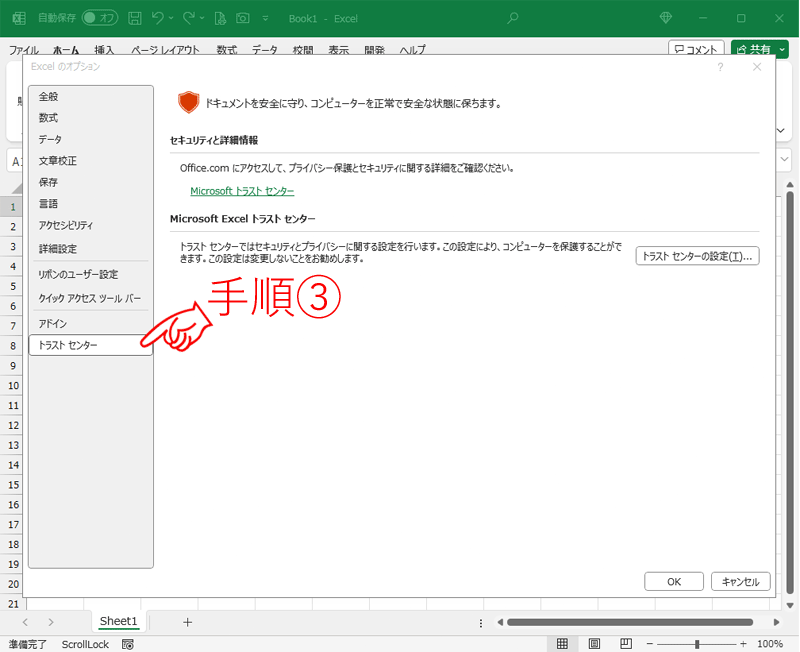Switch to Page Layout view icon
This screenshot has height=652, width=800.
(594, 644)
